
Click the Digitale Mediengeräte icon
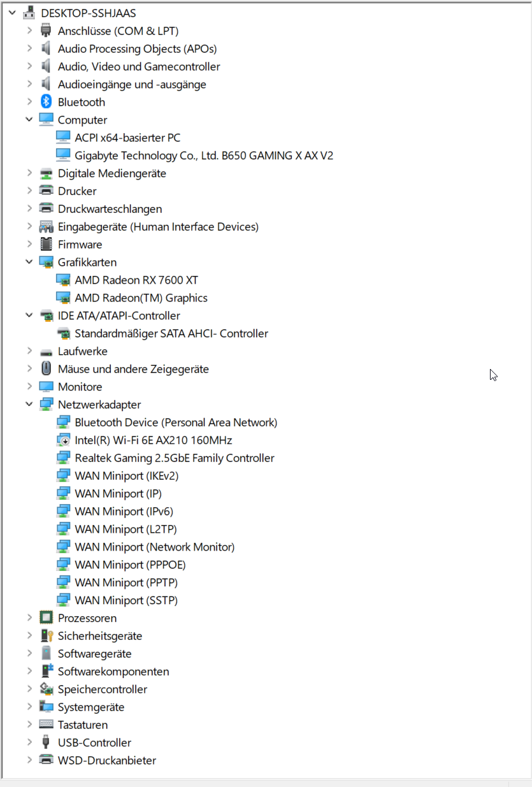click(46, 173)
